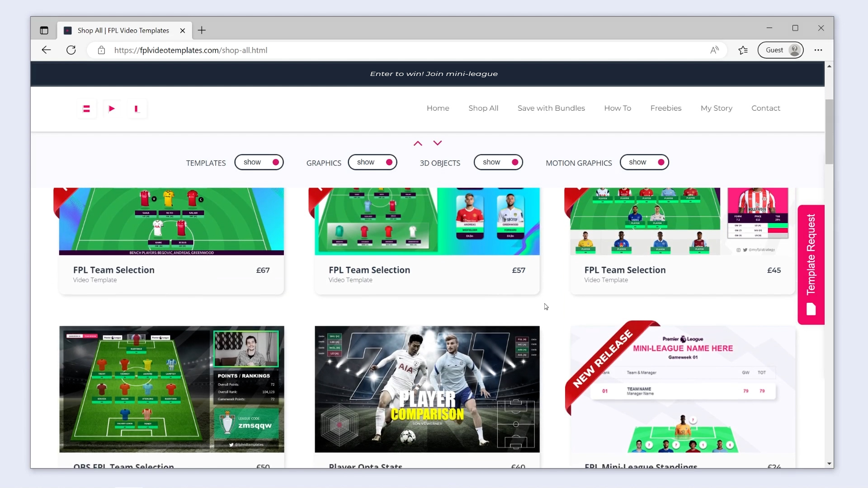This screenshot has height=488, width=868.
Task: Click the pink letter logo icon
Action: pyautogui.click(x=137, y=108)
